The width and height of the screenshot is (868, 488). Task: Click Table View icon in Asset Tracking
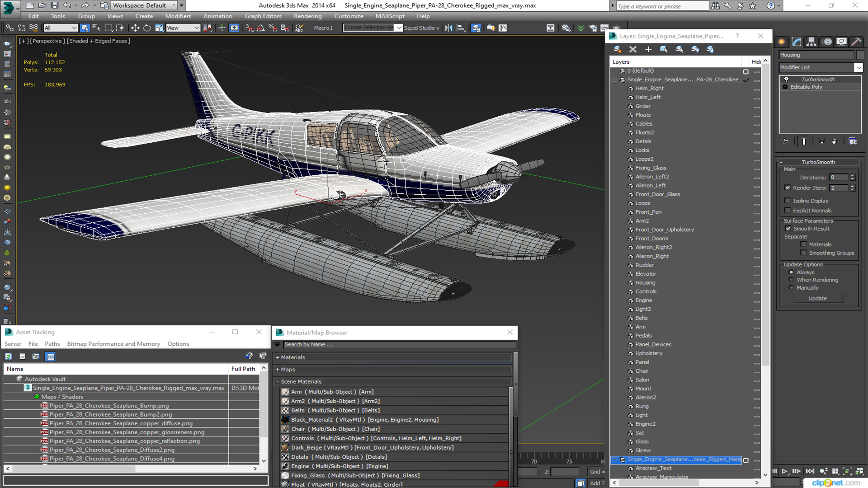pyautogui.click(x=51, y=357)
